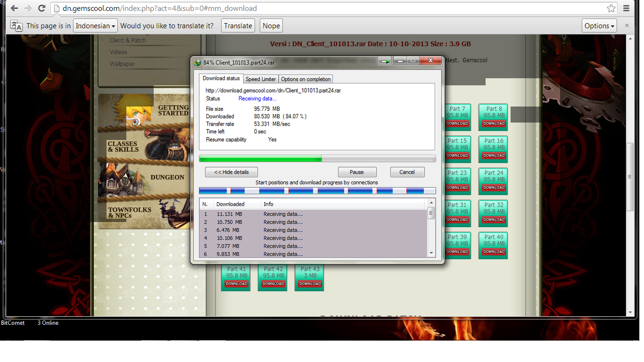This screenshot has width=644, height=362.
Task: Open Videos sidebar link
Action: click(119, 52)
